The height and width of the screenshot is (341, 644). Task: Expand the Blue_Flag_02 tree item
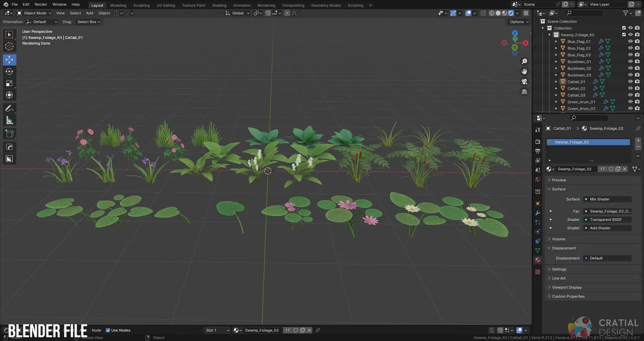coord(556,48)
